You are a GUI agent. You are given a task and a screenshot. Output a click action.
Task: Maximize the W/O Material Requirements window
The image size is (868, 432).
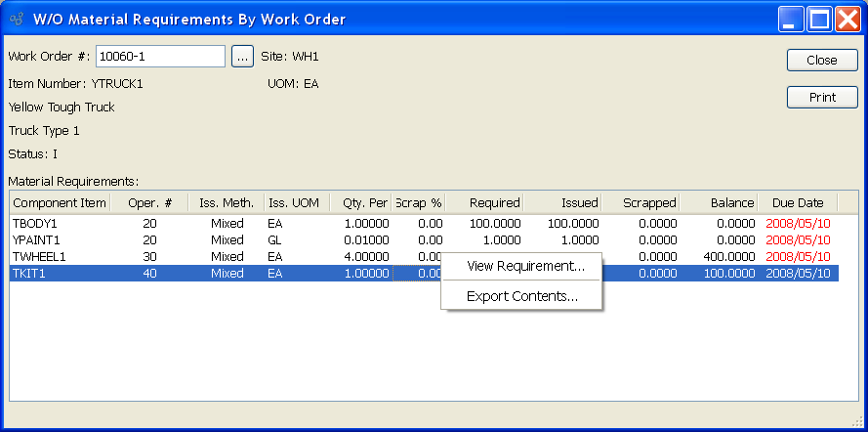tap(819, 20)
